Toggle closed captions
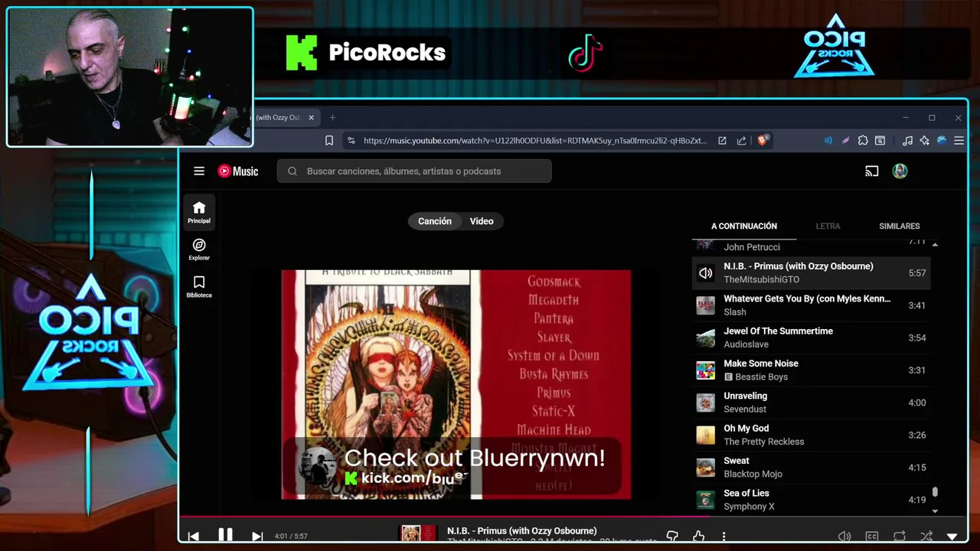Viewport: 980px width, 551px height. pyautogui.click(x=871, y=536)
